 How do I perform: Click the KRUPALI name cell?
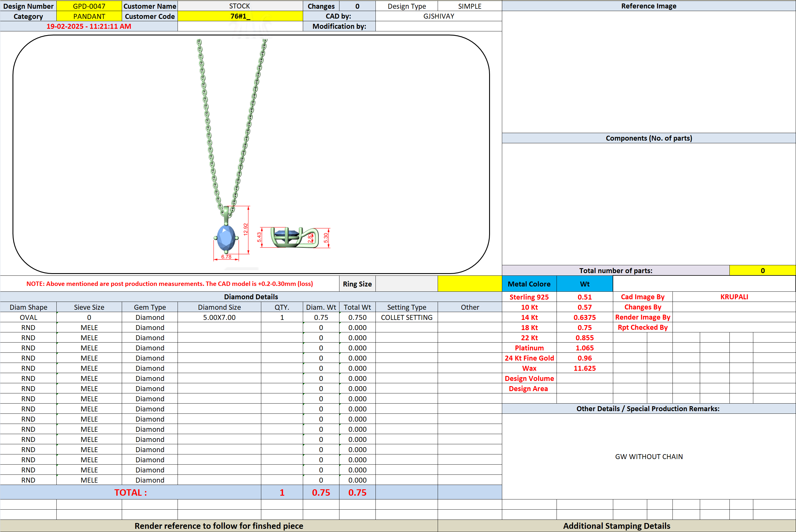coord(734,297)
